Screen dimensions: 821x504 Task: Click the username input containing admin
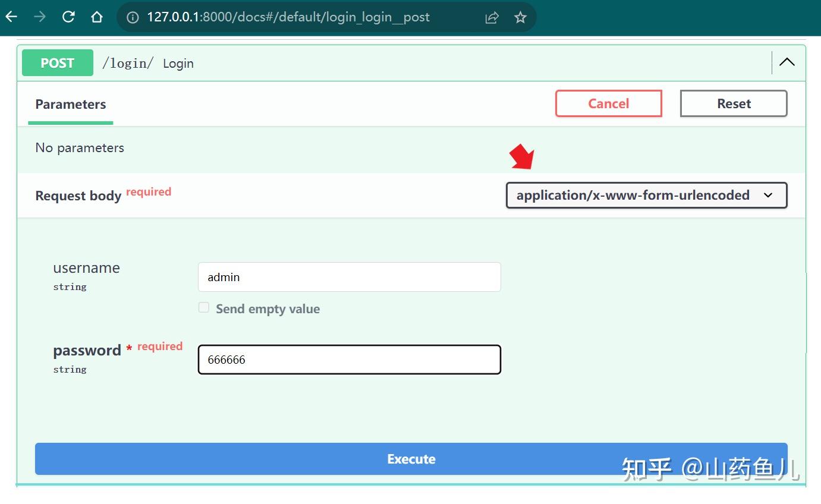(349, 276)
